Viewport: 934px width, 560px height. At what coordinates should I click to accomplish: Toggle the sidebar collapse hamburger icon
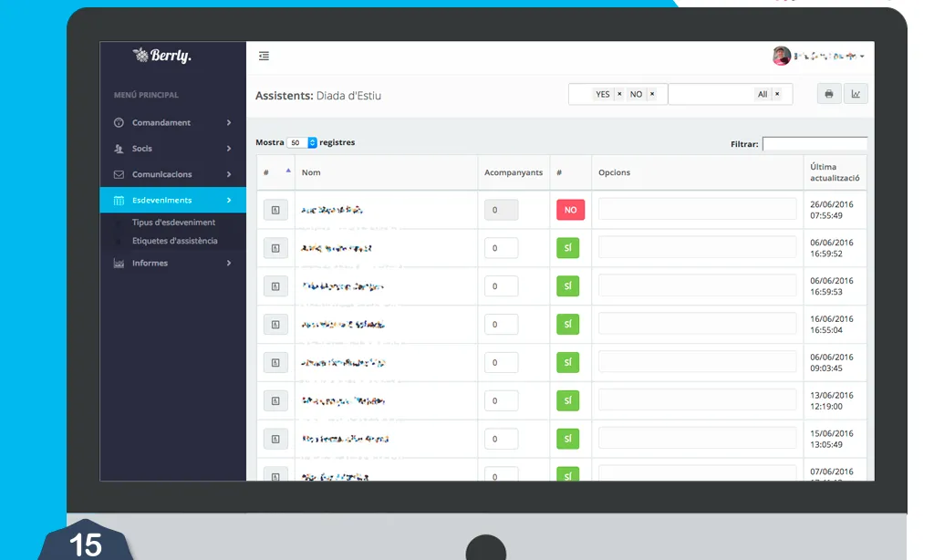[x=264, y=56]
